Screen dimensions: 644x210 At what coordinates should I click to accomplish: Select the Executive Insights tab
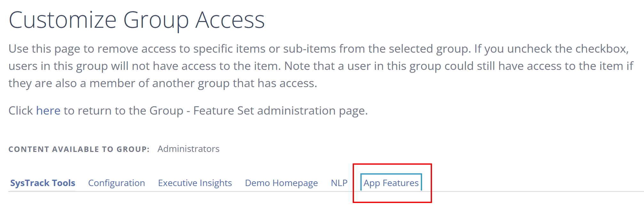point(195,183)
